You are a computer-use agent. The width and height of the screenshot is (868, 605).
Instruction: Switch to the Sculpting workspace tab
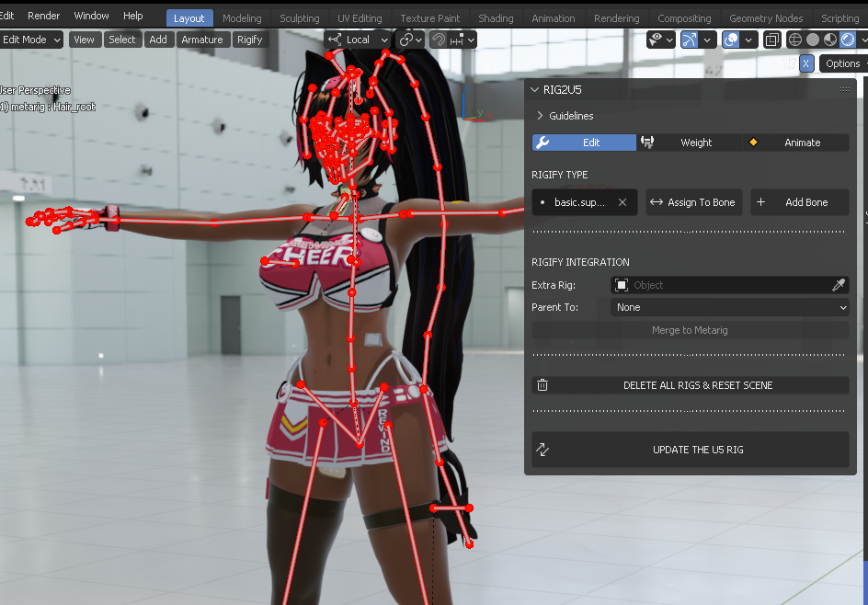pyautogui.click(x=299, y=18)
